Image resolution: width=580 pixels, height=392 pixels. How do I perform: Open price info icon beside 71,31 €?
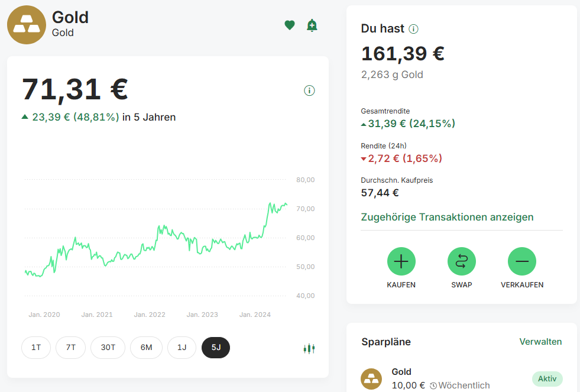tap(309, 90)
